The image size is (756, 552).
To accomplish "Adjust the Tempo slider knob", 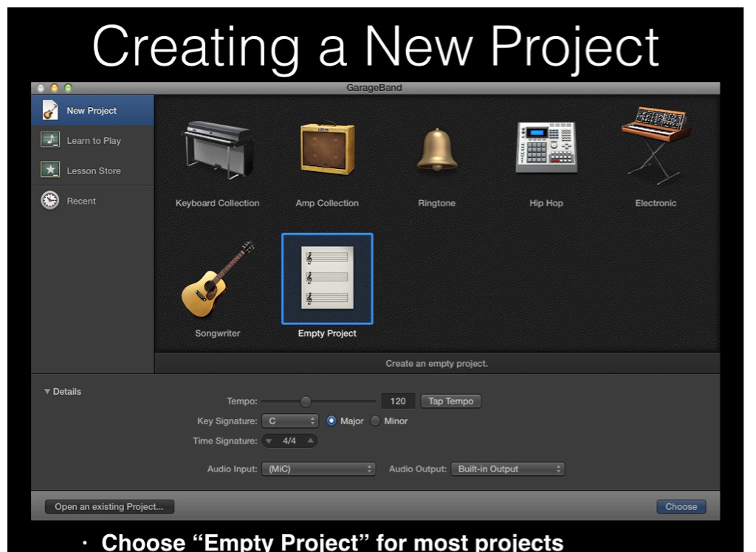I will pyautogui.click(x=306, y=401).
